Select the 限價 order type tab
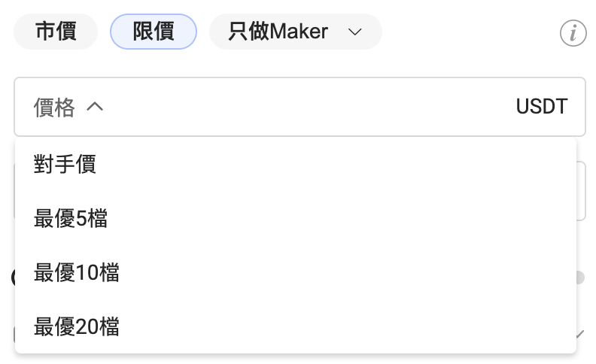The image size is (596, 364). [x=154, y=32]
